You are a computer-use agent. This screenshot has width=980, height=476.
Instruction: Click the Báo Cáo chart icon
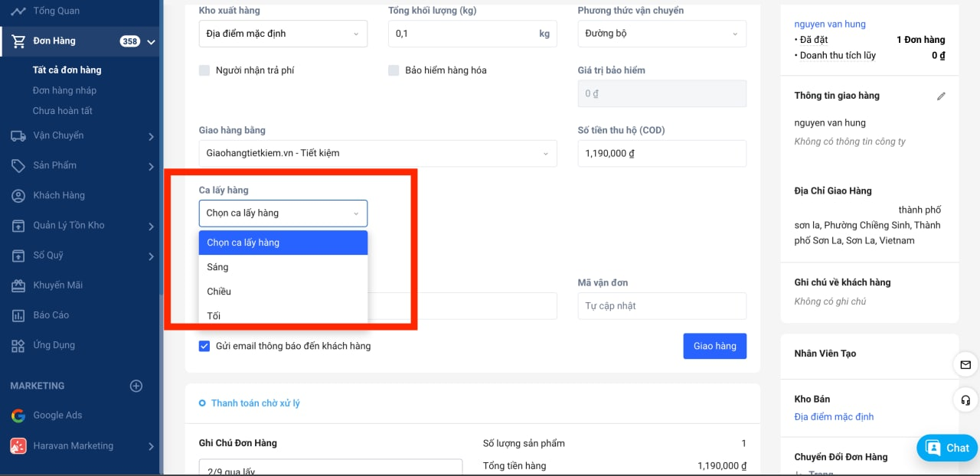18,315
